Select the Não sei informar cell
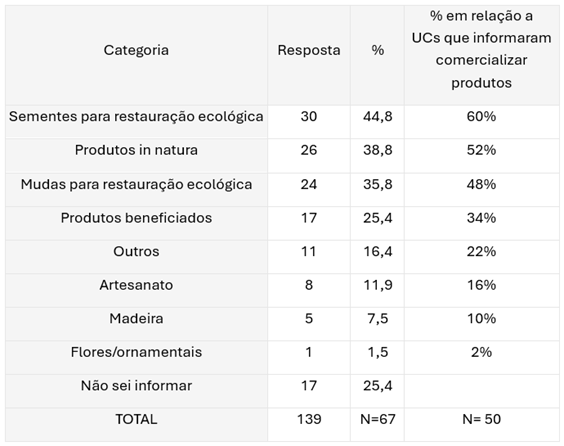The image size is (564, 446). click(x=136, y=391)
